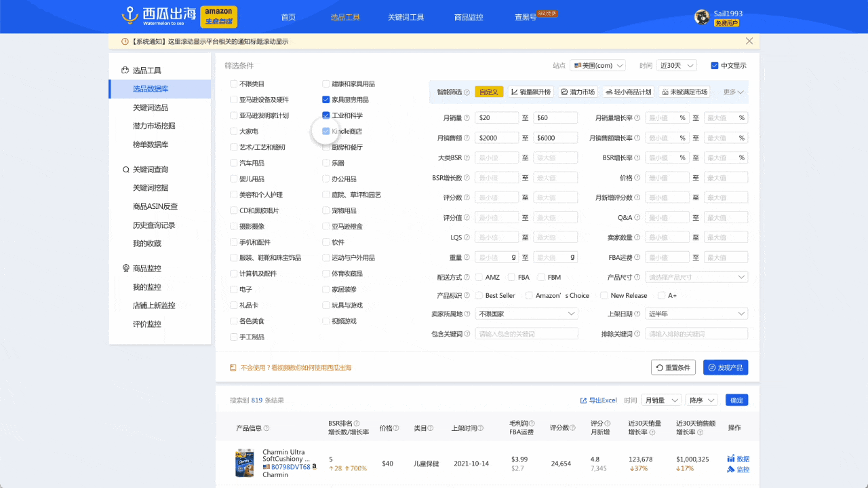
Task: Toggle the 中文显示 checkbox
Action: tap(715, 66)
